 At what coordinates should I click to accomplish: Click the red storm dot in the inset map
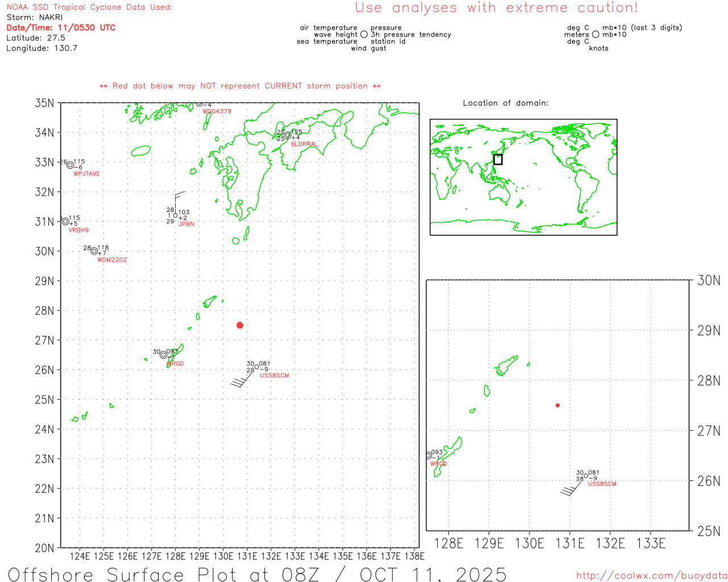click(x=557, y=405)
